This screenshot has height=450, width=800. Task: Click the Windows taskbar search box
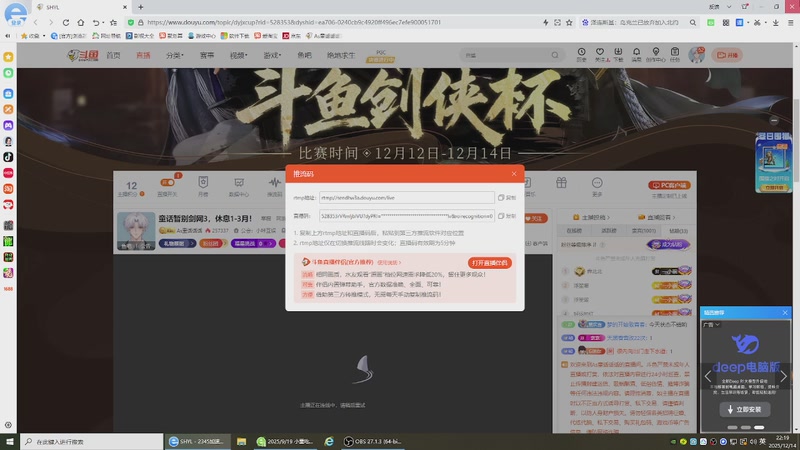click(92, 441)
